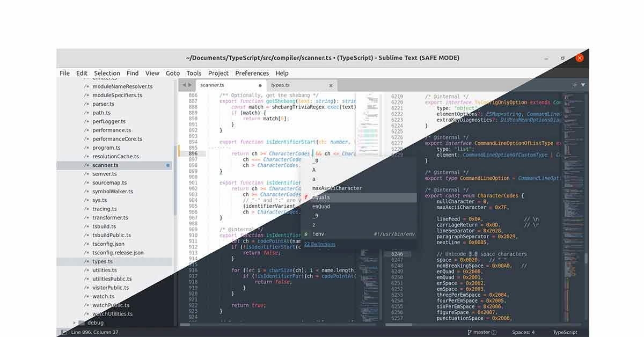Viewport: 644px width, 337px height.
Task: Expand the debug folder in the sidebar
Action: [x=76, y=323]
